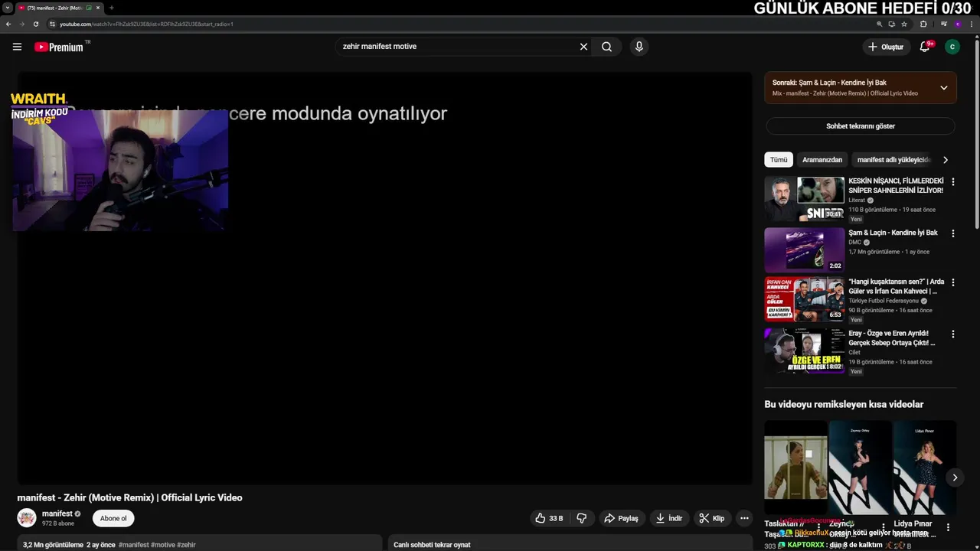Viewport: 980px width, 551px height.
Task: Open options menu for Hangi kuşaktansın video
Action: tap(953, 282)
